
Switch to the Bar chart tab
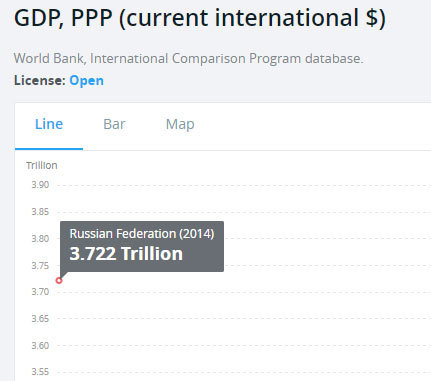click(114, 124)
